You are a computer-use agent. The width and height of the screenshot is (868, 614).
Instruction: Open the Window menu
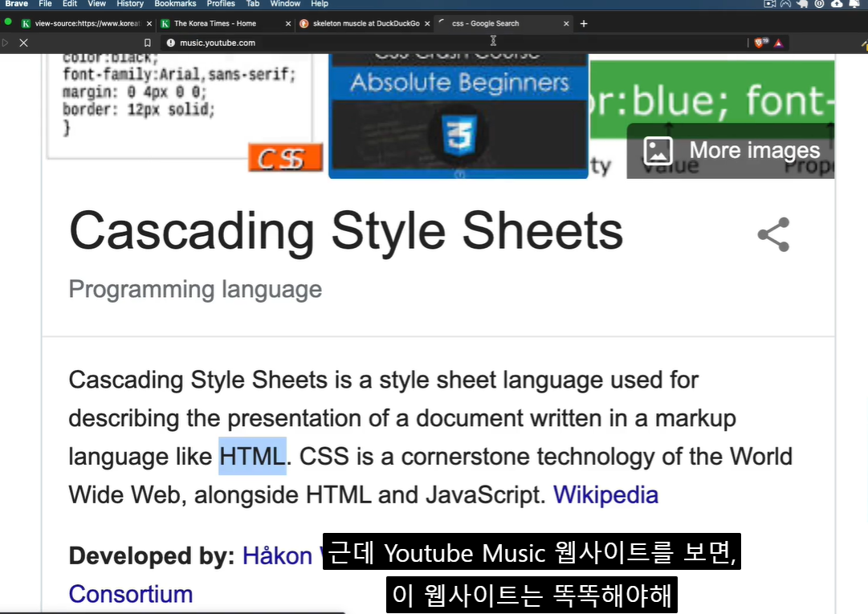pos(285,4)
